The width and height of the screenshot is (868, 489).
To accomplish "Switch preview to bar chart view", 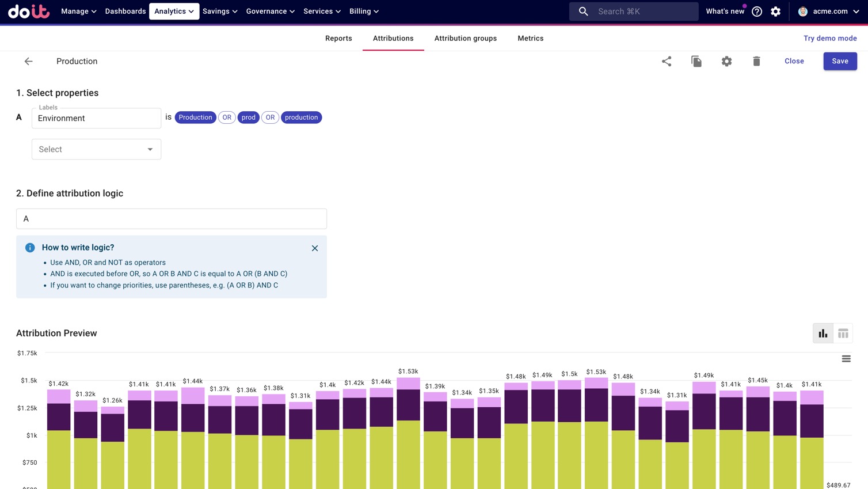I will (823, 333).
